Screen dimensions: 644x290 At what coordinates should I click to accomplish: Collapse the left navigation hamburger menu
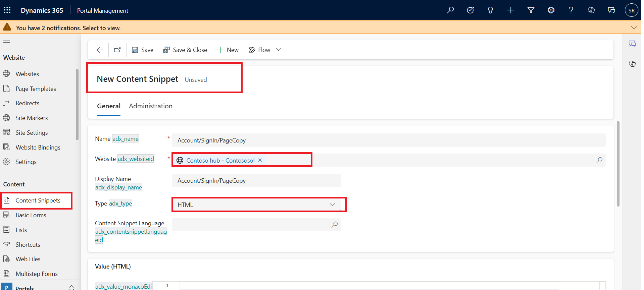7,43
